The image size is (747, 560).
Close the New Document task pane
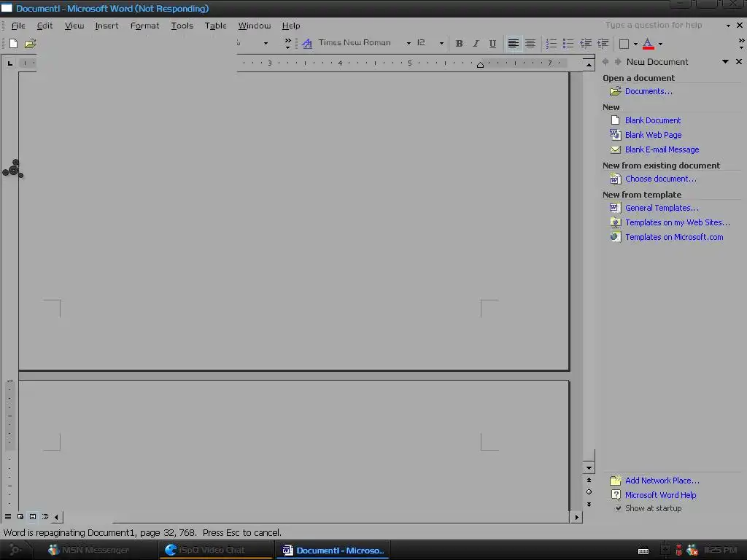[739, 61]
